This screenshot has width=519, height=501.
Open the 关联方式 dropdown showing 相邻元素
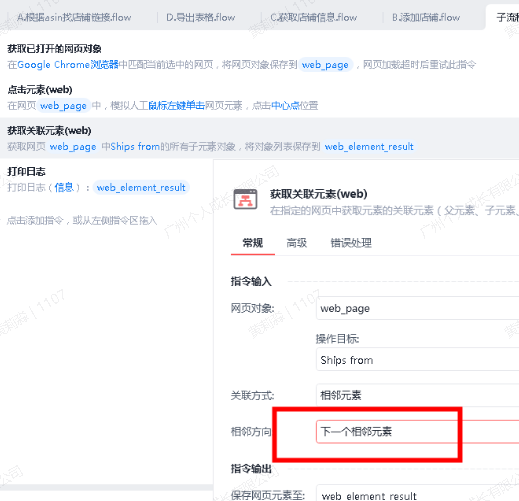tap(417, 395)
